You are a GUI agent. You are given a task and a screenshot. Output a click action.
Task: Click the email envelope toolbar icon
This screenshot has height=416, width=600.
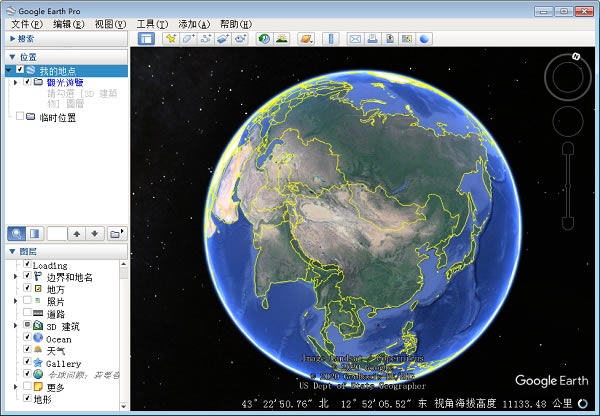click(355, 39)
